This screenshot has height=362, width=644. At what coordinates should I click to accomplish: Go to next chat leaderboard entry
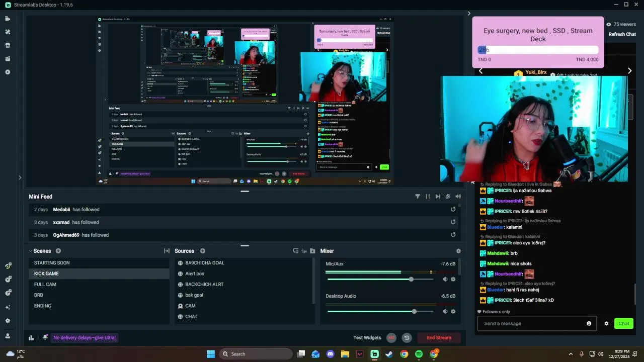point(629,71)
